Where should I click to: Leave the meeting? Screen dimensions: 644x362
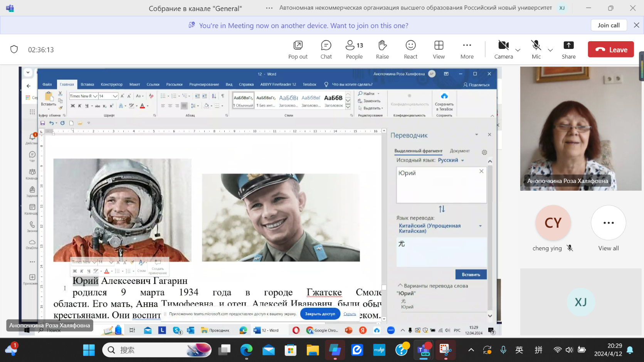click(610, 50)
